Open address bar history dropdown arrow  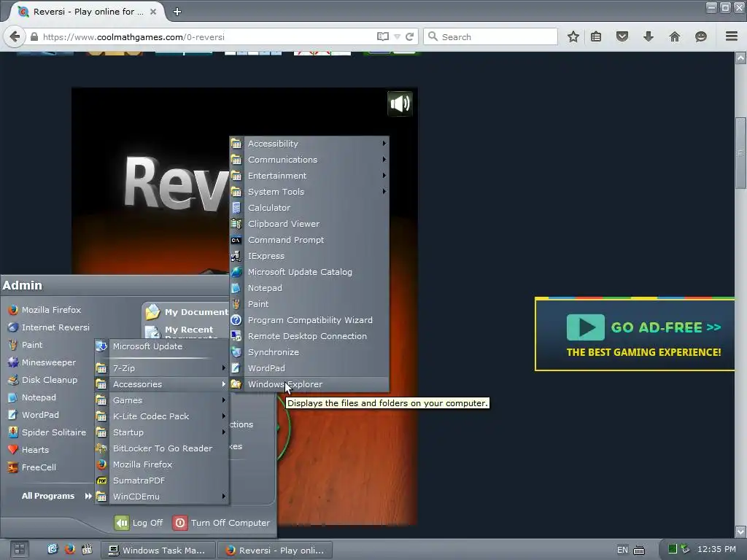coord(397,36)
